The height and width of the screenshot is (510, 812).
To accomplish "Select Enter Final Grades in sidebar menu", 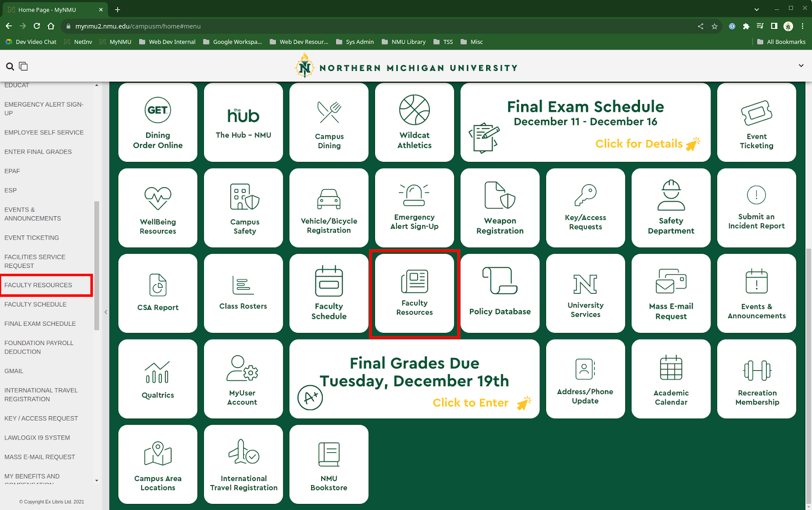I will [x=38, y=152].
